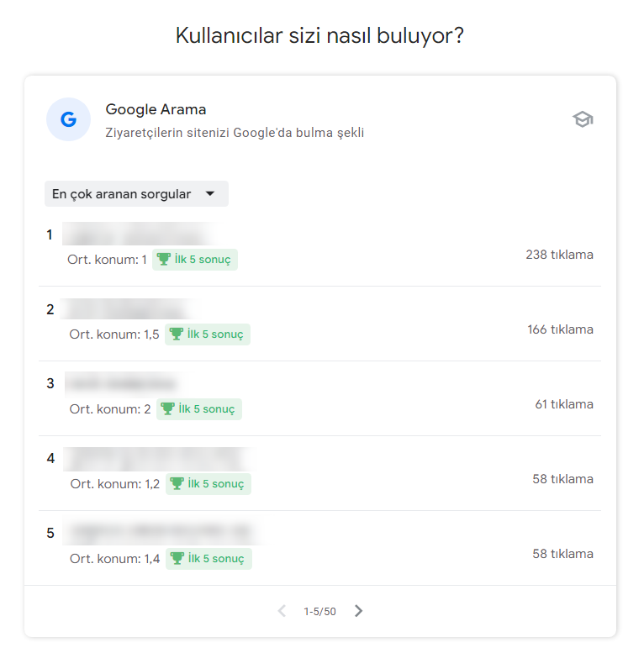Image resolution: width=644 pixels, height=653 pixels.
Task: Click the previous page chevron arrow
Action: coord(282,611)
